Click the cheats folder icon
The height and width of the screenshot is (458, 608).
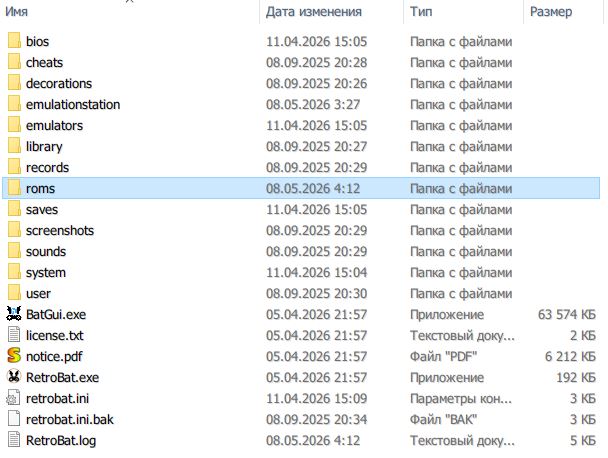pyautogui.click(x=14, y=61)
